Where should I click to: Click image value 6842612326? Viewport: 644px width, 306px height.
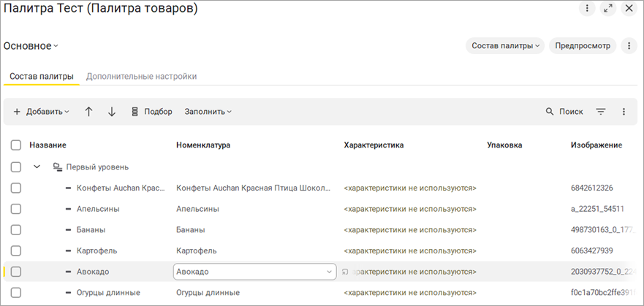[x=592, y=188]
